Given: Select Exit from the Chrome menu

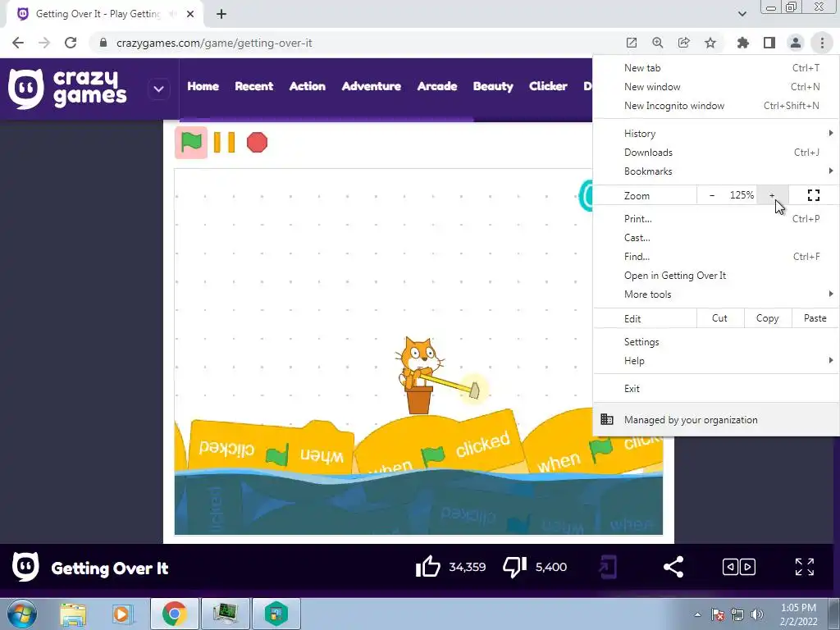Looking at the screenshot, I should (x=716, y=388).
